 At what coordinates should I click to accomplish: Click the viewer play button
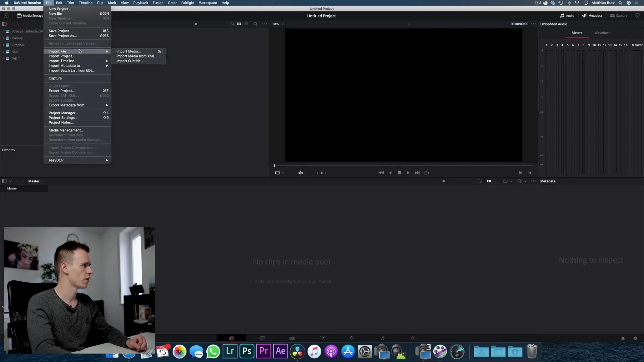click(x=408, y=173)
